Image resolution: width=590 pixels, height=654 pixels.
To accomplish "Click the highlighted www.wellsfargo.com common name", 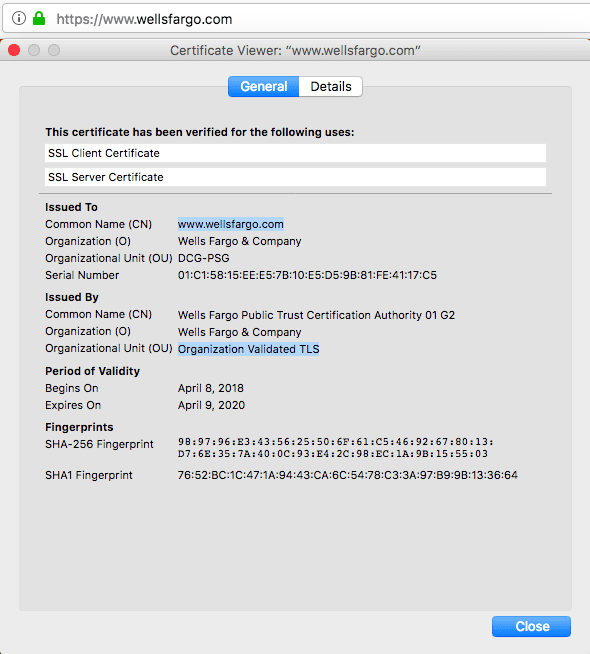I will tap(231, 224).
